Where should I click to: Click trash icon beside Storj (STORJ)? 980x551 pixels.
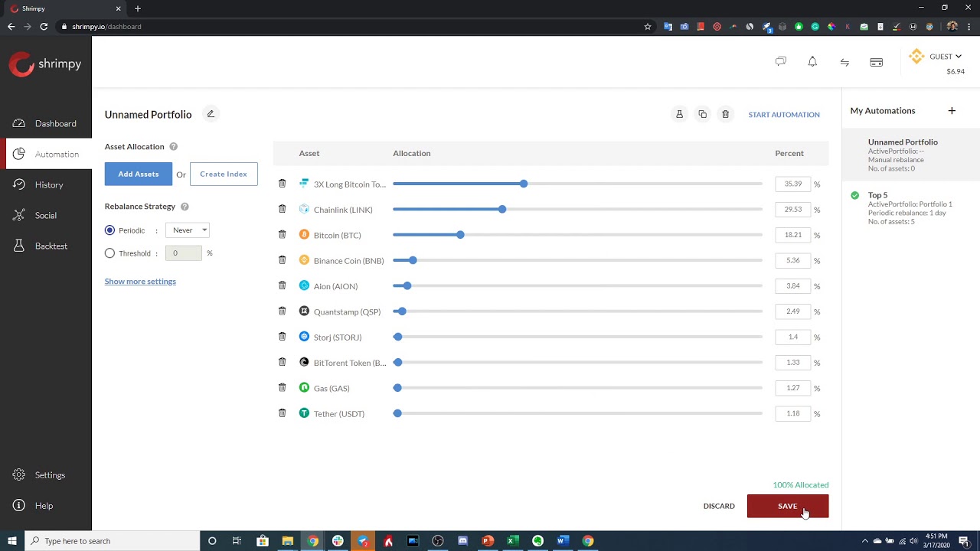[282, 337]
